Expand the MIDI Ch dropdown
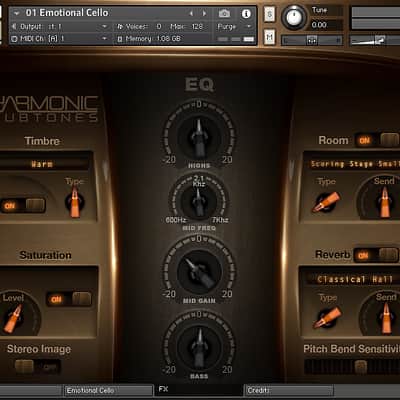 (x=59, y=39)
